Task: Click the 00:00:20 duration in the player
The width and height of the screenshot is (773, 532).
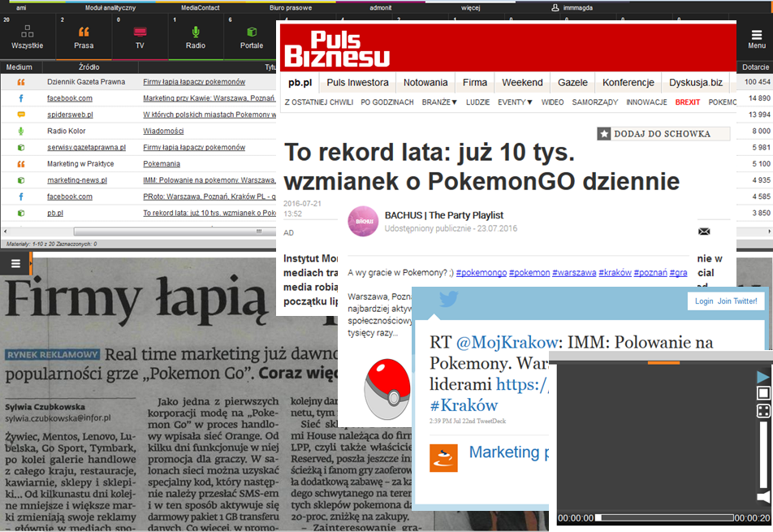Action: point(752,518)
